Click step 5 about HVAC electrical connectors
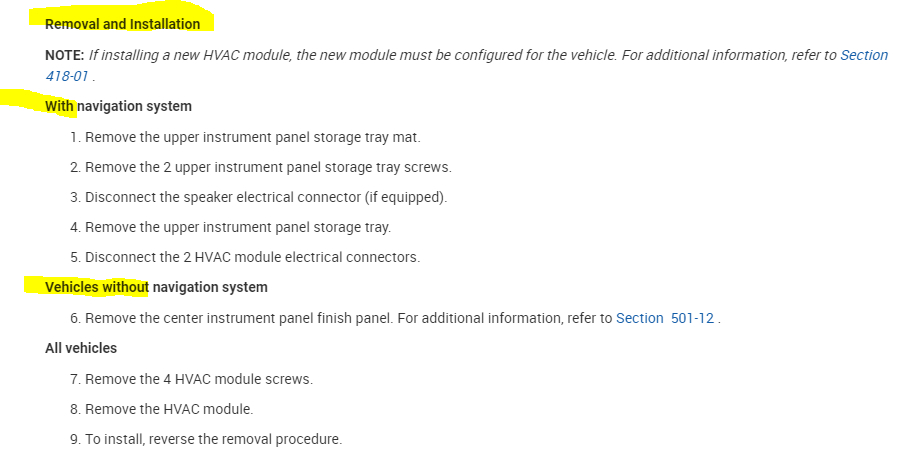Image resolution: width=919 pixels, height=469 pixels. (252, 257)
